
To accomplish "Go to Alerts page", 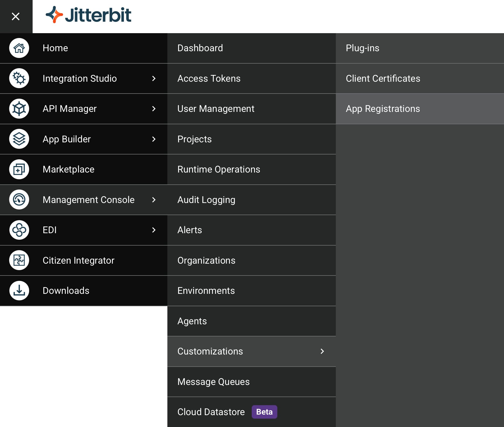I will 251,230.
